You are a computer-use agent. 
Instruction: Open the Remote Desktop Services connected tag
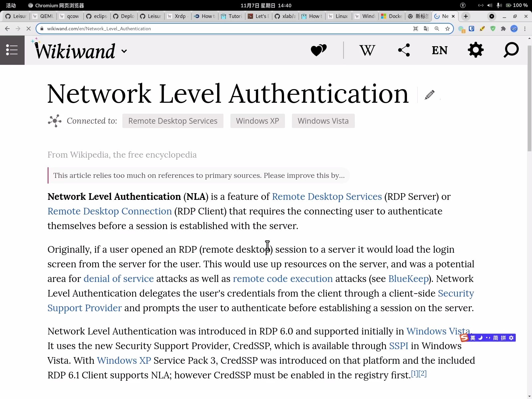pyautogui.click(x=173, y=121)
